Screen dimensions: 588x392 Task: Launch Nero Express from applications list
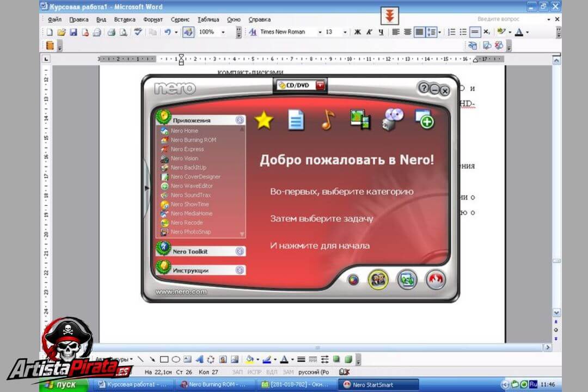tap(187, 149)
